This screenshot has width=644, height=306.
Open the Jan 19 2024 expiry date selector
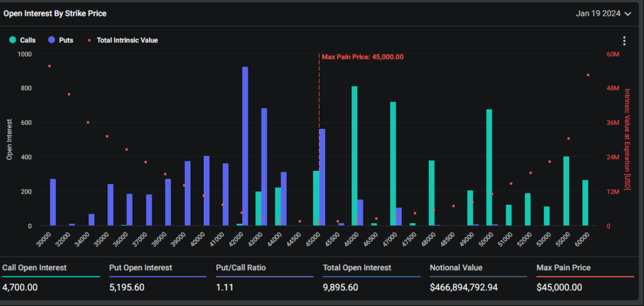pyautogui.click(x=598, y=13)
